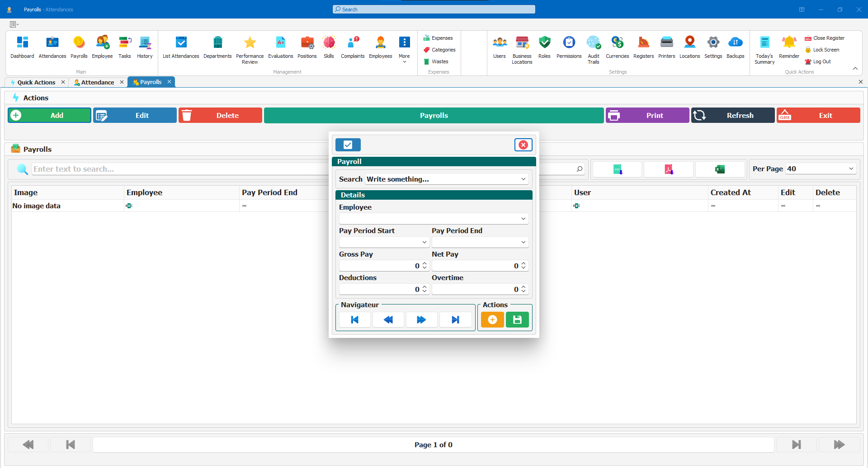Switch to the Attendance tab
The width and height of the screenshot is (868, 468).
pos(97,82)
